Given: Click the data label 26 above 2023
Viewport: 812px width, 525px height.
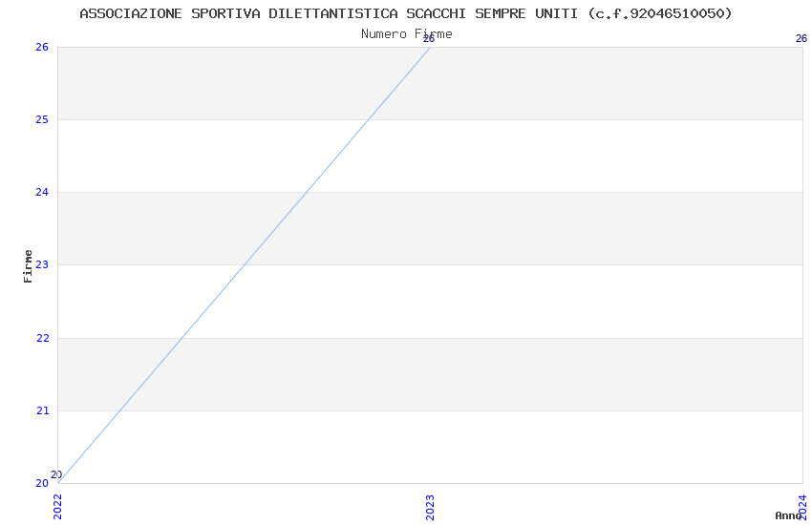Looking at the screenshot, I should (x=429, y=39).
